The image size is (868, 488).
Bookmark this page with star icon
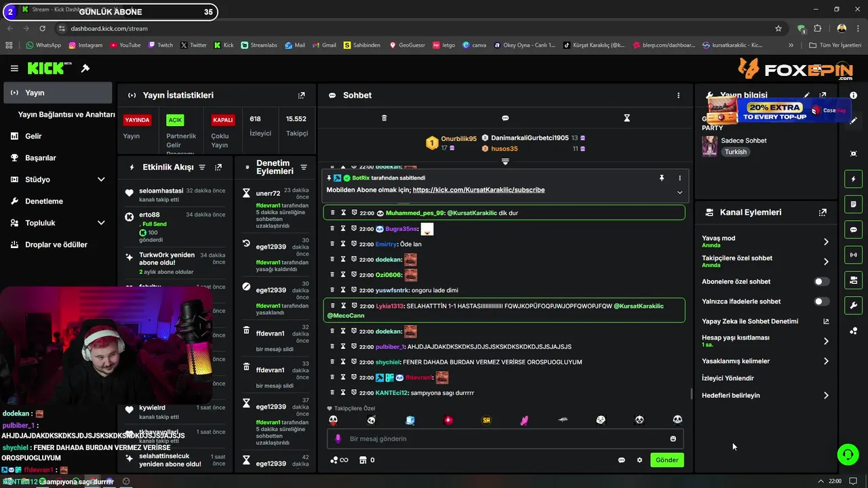tap(778, 28)
